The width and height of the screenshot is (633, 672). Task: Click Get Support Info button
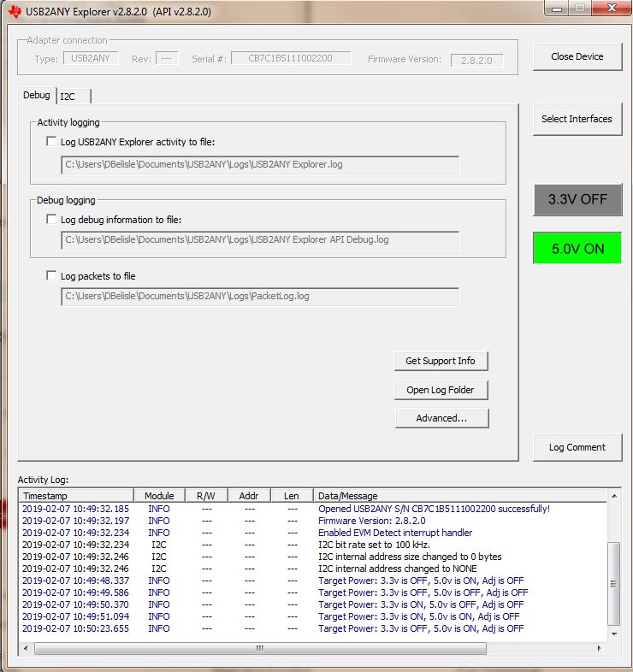pyautogui.click(x=441, y=361)
